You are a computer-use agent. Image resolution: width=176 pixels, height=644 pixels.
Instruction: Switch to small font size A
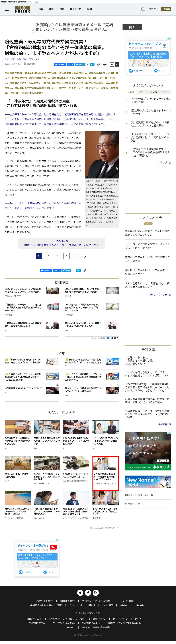click(112, 65)
